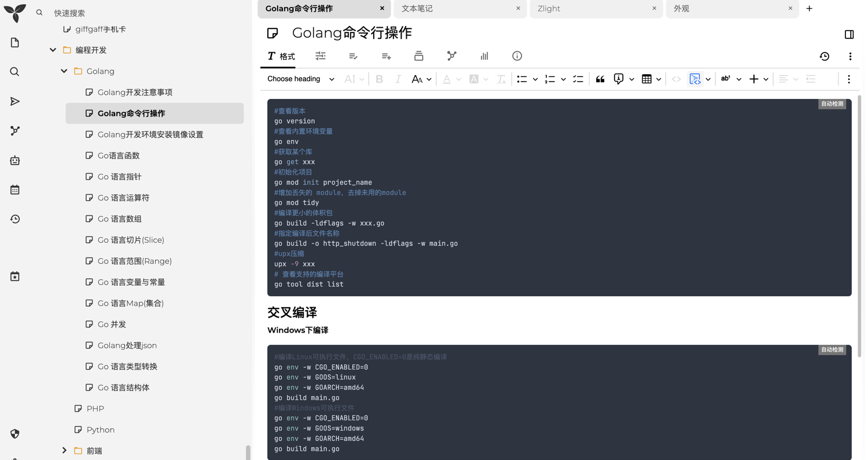Open the code block language dropdown arrow
868x460 pixels.
click(x=708, y=79)
